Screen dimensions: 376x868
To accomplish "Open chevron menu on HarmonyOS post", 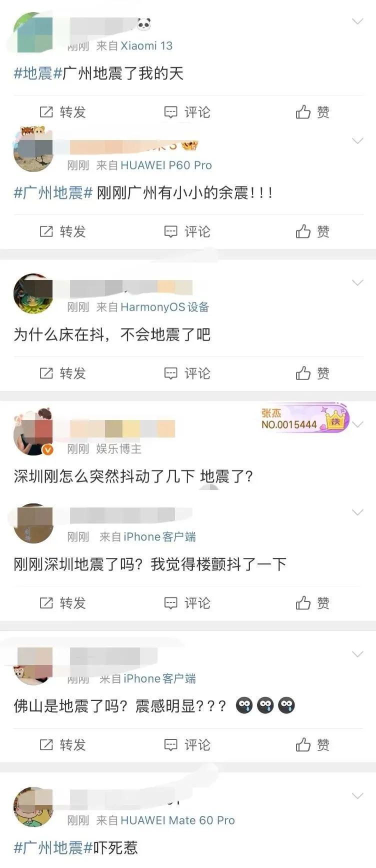I will [357, 282].
